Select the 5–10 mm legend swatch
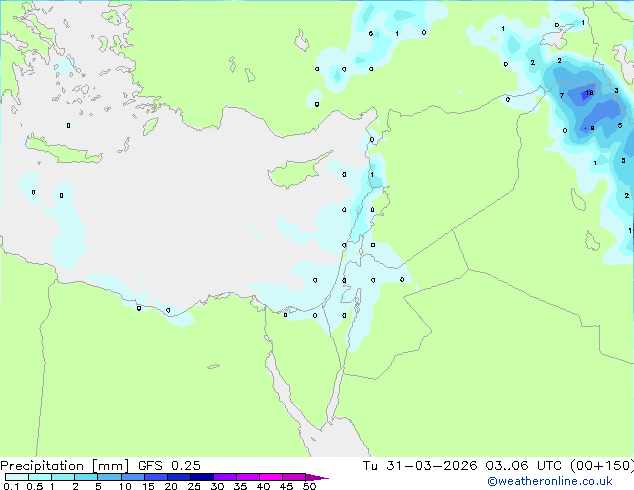This screenshot has height=490, width=634. pyautogui.click(x=109, y=477)
